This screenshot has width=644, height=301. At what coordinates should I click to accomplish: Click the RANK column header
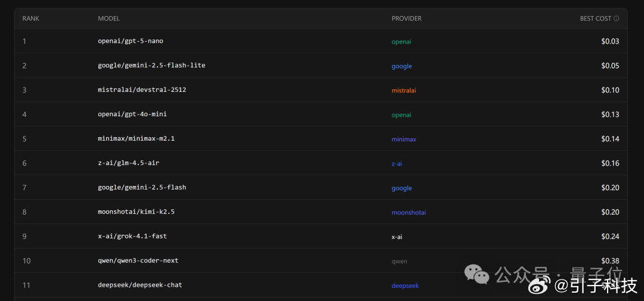point(31,18)
